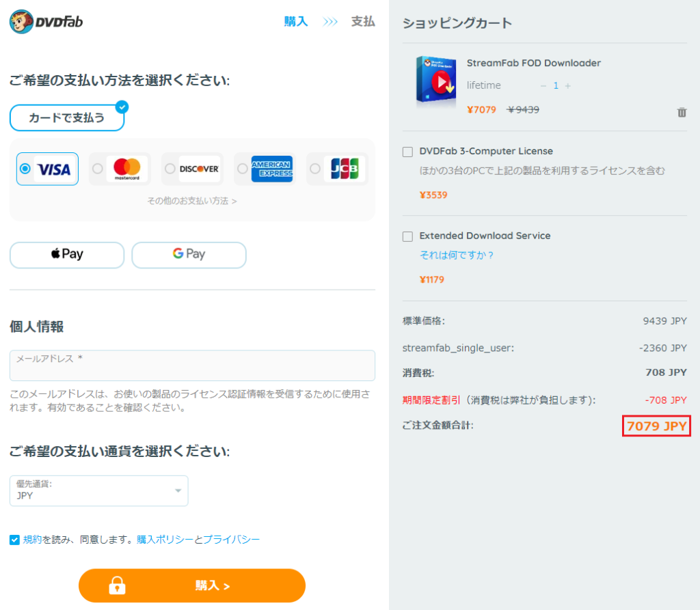Pay with Apple Pay button

point(67,255)
